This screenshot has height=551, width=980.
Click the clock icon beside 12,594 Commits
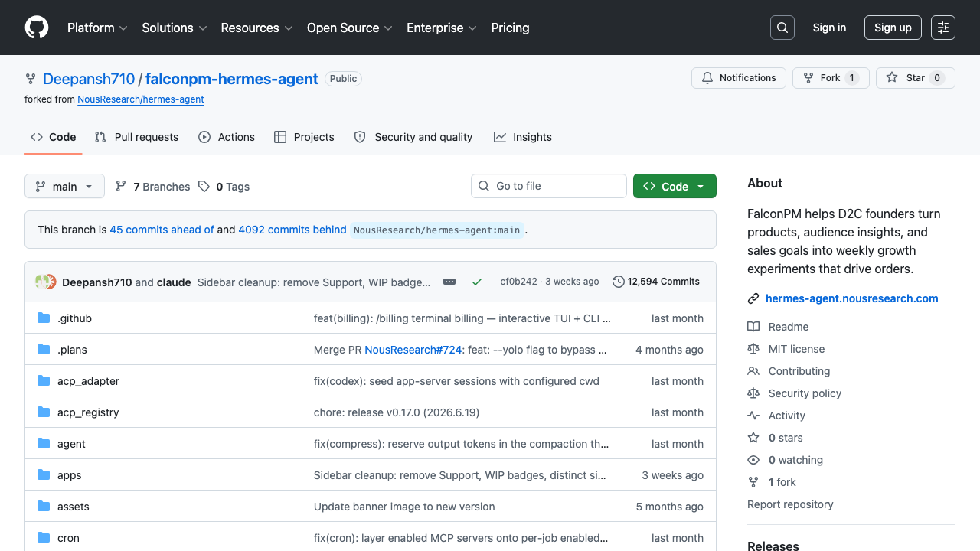click(x=619, y=282)
